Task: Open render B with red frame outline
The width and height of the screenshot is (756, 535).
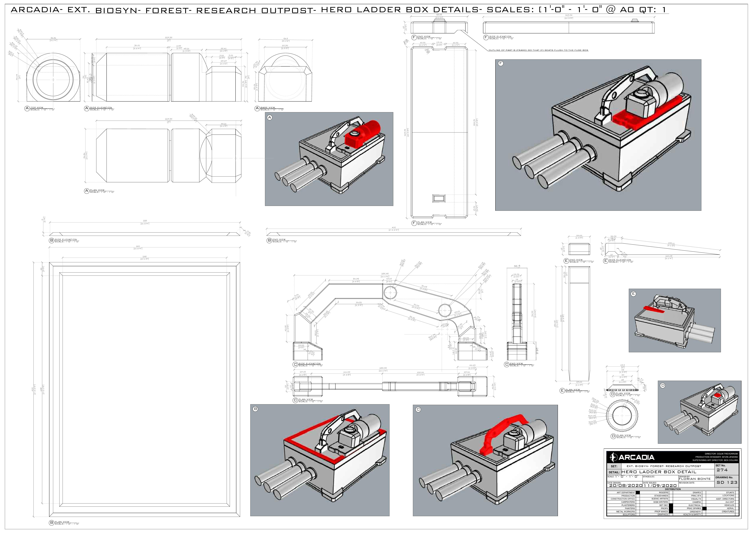Action: click(x=320, y=460)
